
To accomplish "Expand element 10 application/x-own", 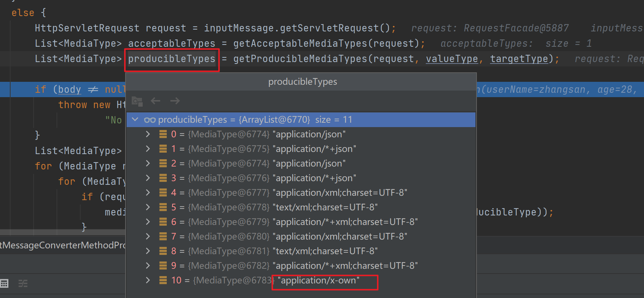I will point(148,280).
